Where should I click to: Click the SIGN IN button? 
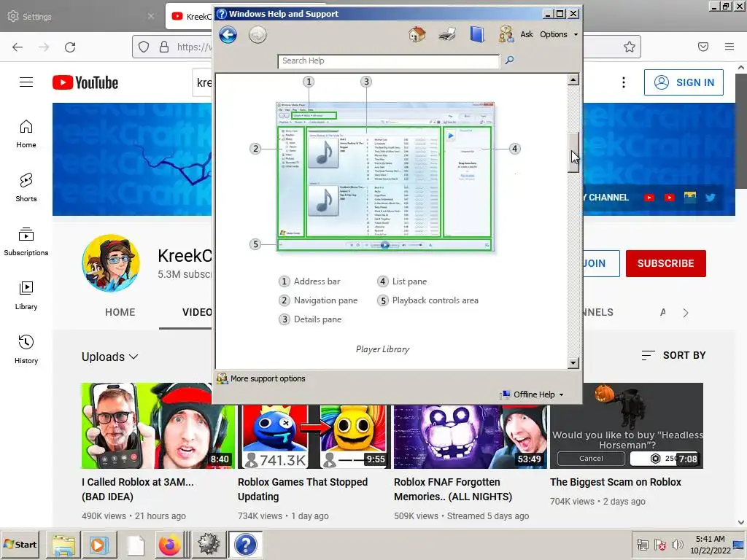[684, 82]
